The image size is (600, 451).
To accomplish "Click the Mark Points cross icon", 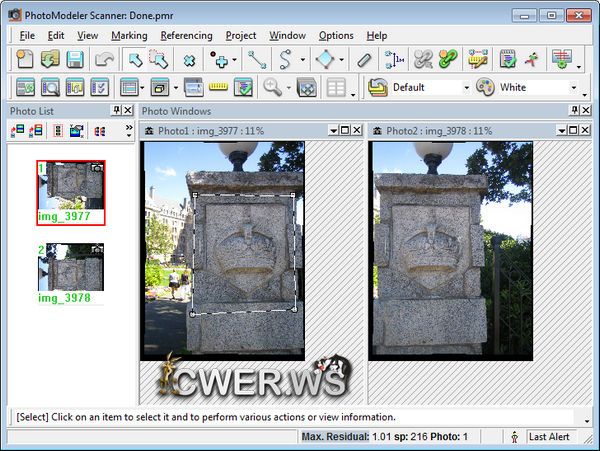I will point(189,60).
